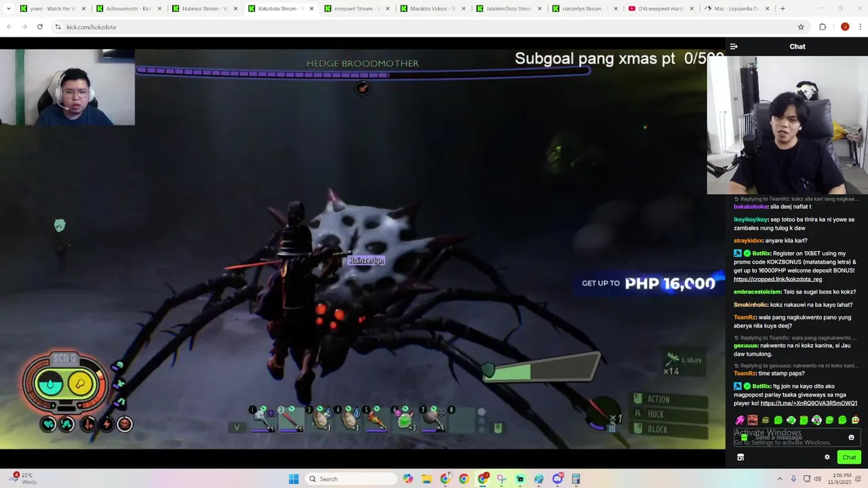The height and width of the screenshot is (488, 868).
Task: Open the channel shop icon below chat
Action: (x=741, y=457)
